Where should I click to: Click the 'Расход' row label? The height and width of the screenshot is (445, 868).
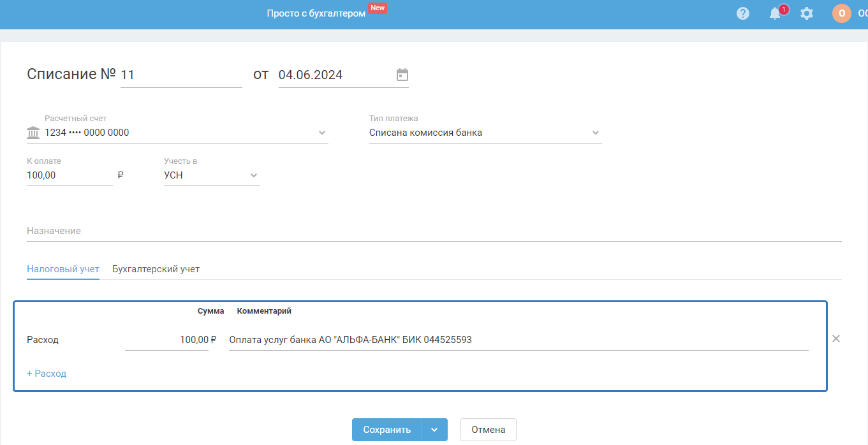click(43, 340)
